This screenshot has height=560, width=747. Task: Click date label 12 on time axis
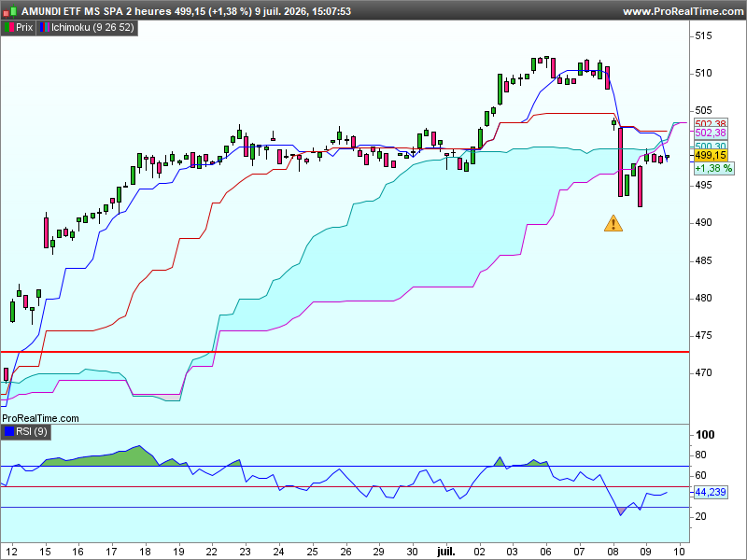point(12,552)
